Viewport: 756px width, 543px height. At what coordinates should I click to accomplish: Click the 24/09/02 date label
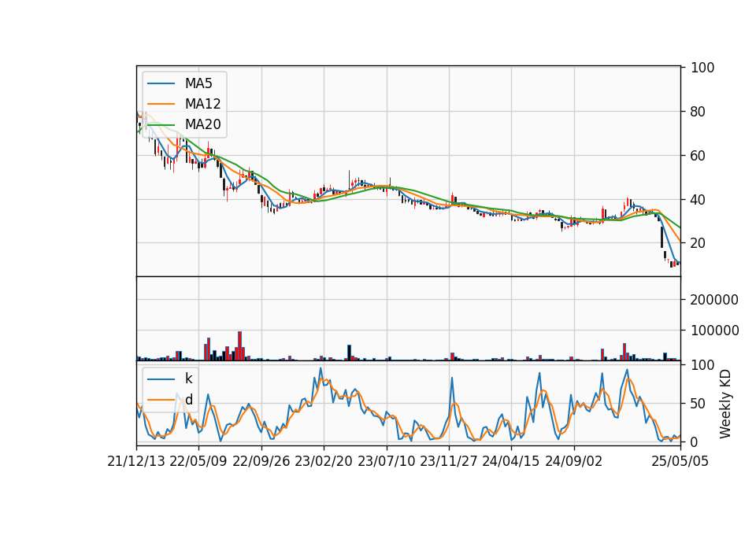click(574, 461)
